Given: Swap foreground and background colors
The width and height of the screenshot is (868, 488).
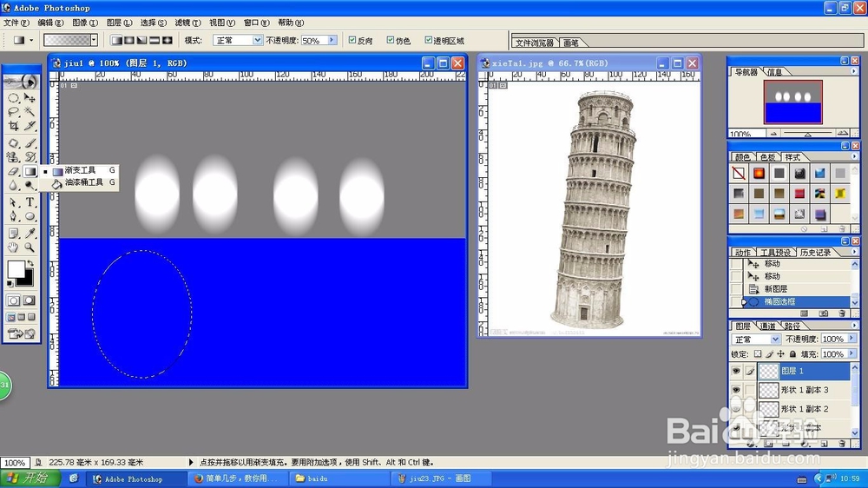Looking at the screenshot, I should pyautogui.click(x=30, y=264).
